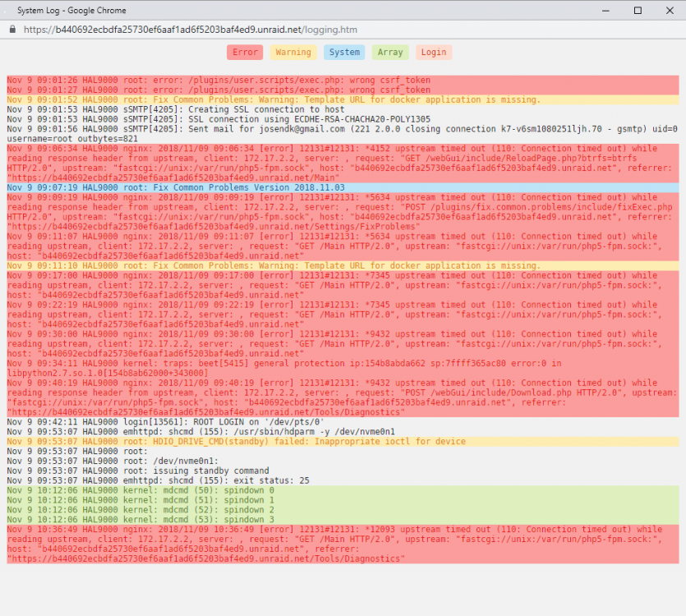
Task: Click 09:22:19 nginx upstream error entry
Action: tap(343, 315)
